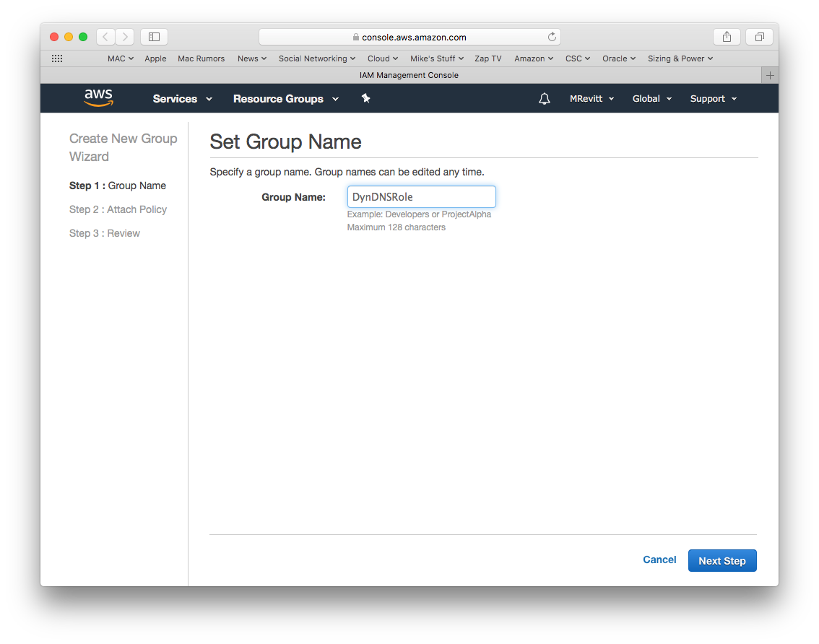819x644 pixels.
Task: Open Social Networking bookmarks folder
Action: pyautogui.click(x=317, y=58)
